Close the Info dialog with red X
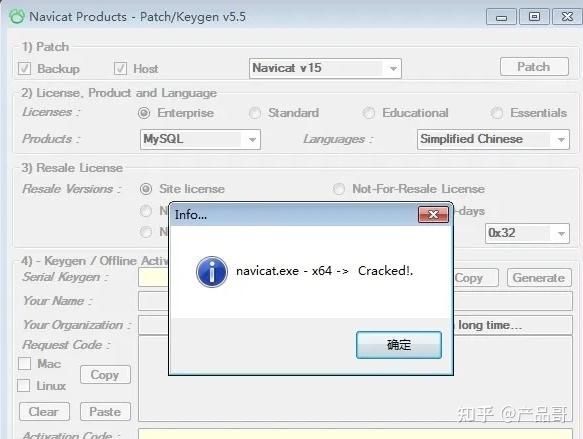Image resolution: width=583 pixels, height=439 pixels. point(433,214)
